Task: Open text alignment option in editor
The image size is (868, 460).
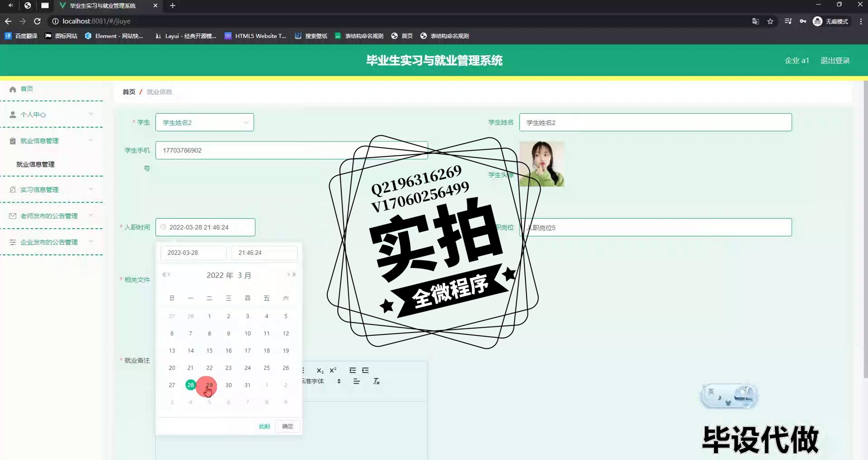Action: click(357, 381)
